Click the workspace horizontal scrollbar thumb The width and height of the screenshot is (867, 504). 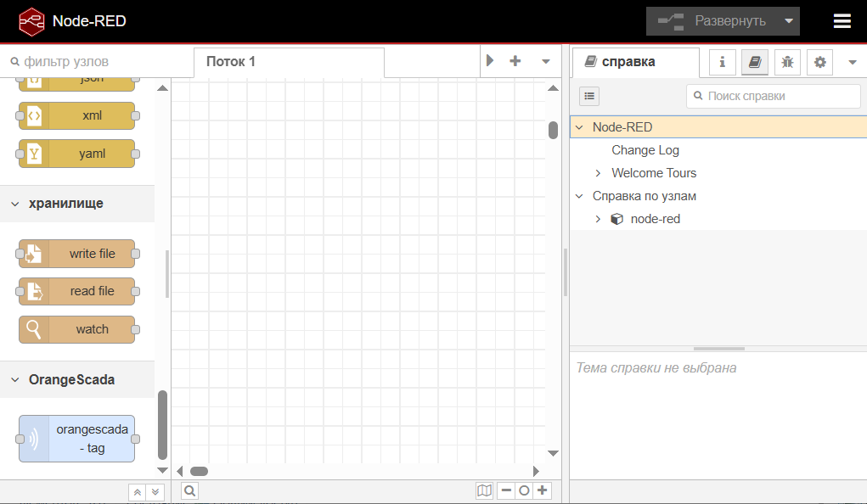[x=199, y=472]
